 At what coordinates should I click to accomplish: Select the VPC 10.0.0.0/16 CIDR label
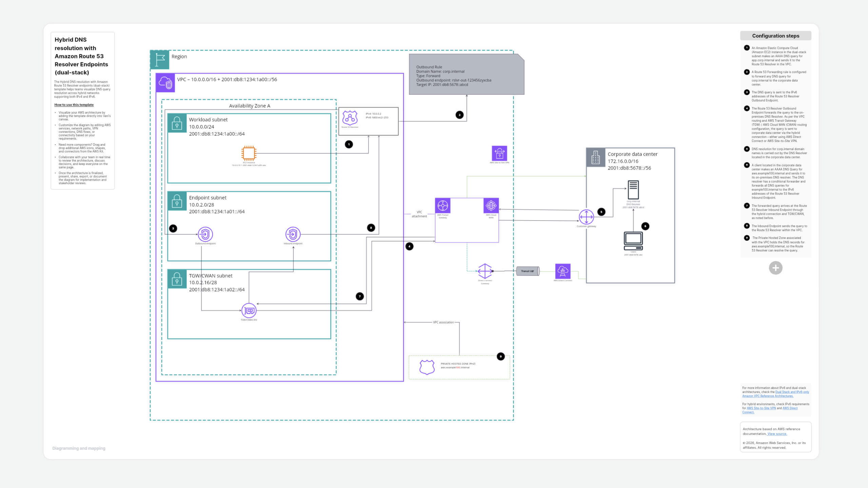click(227, 79)
